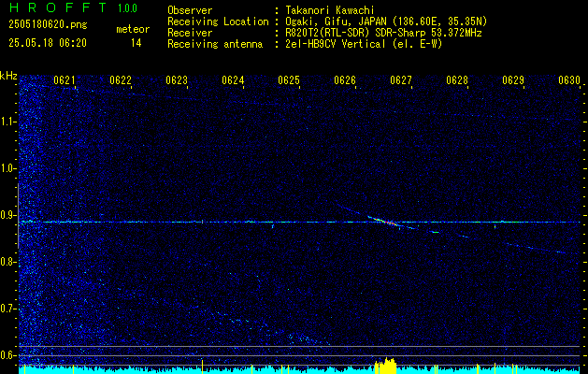Click the Receiving antenna label
The height and width of the screenshot is (374, 588).
(215, 44)
